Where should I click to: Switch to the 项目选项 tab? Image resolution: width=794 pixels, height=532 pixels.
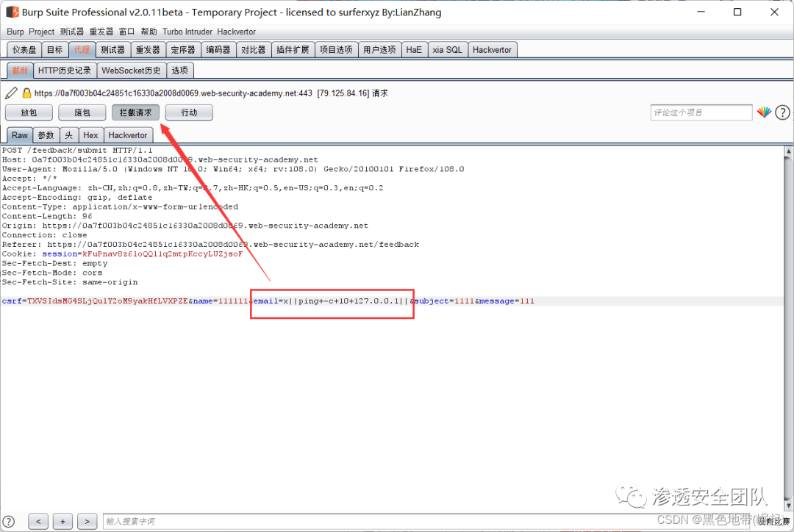pos(336,50)
